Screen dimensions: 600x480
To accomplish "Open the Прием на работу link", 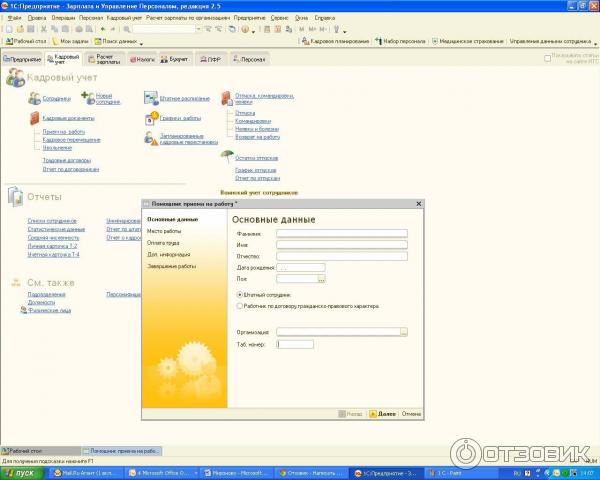I will click(63, 131).
